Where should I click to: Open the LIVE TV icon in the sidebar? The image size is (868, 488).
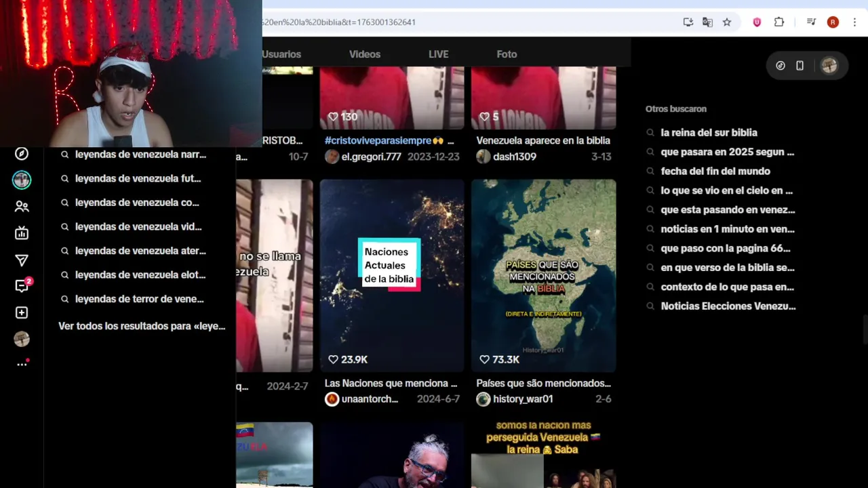[x=22, y=233]
